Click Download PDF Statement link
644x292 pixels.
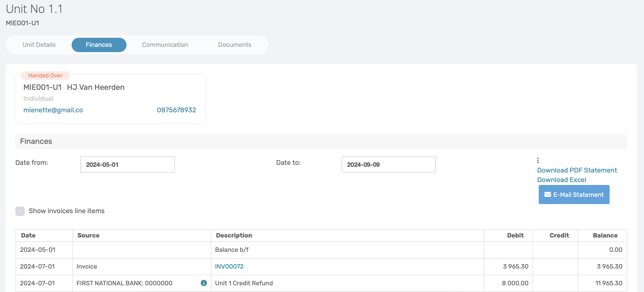577,170
